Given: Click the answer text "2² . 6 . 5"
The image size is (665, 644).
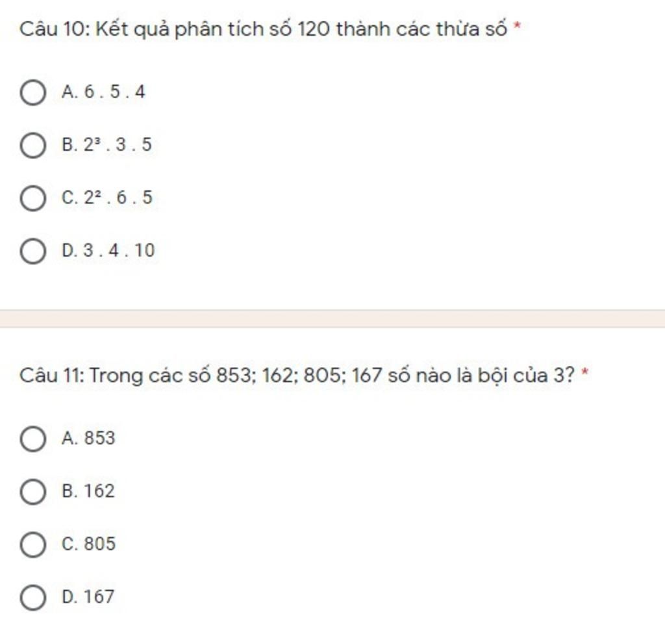Looking at the screenshot, I should [118, 198].
